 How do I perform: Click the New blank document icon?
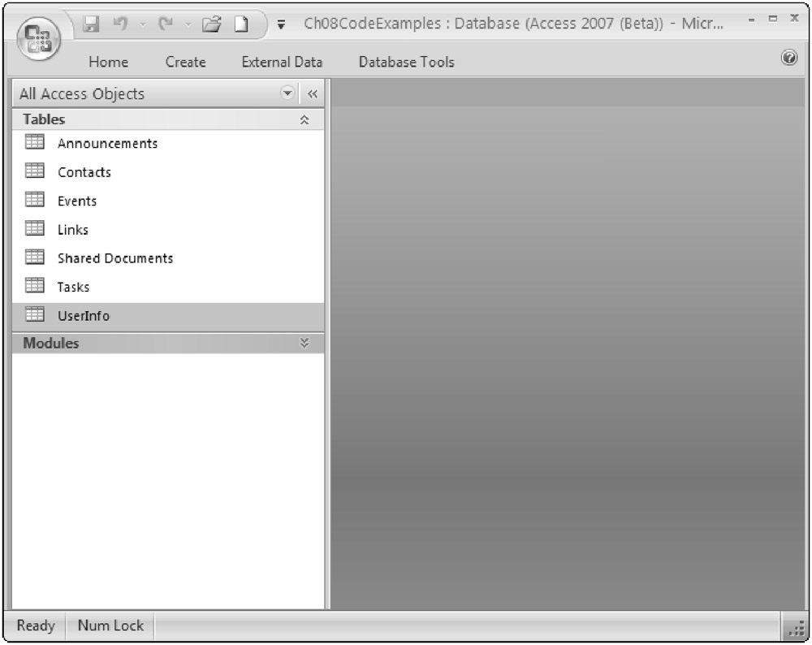(241, 23)
